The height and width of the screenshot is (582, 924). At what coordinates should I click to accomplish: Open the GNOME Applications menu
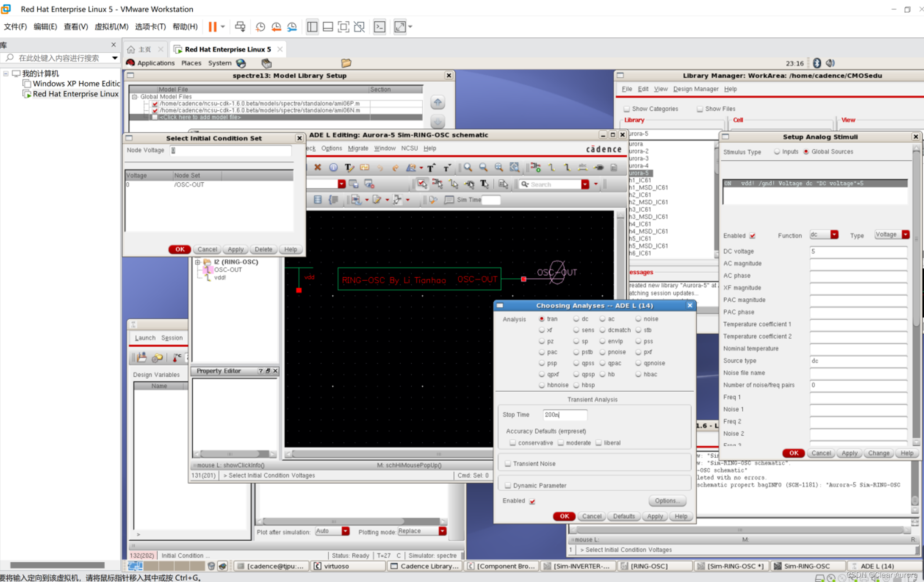pyautogui.click(x=156, y=63)
